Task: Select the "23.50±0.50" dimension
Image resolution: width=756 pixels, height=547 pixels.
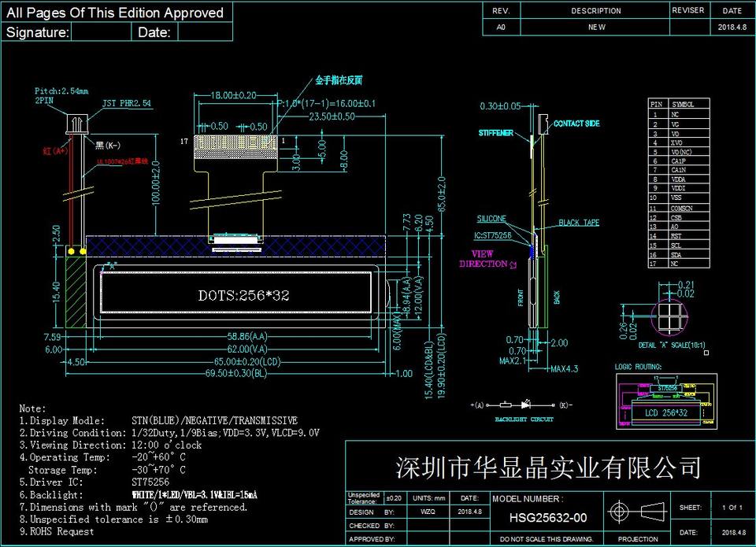Action: [x=332, y=116]
